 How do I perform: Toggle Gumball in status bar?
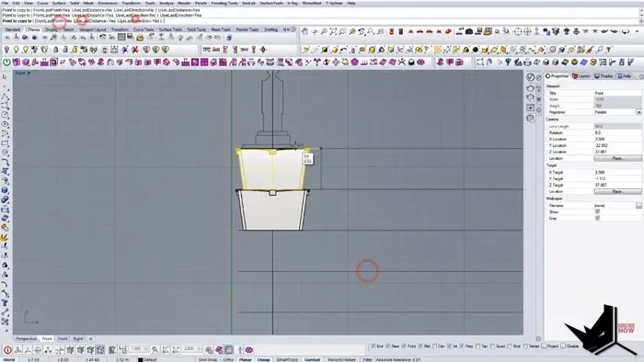tap(312, 359)
